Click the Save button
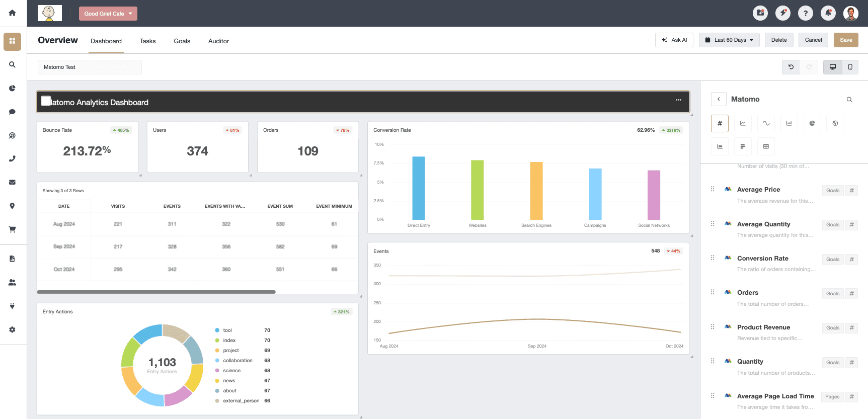This screenshot has height=419, width=868. tap(845, 40)
